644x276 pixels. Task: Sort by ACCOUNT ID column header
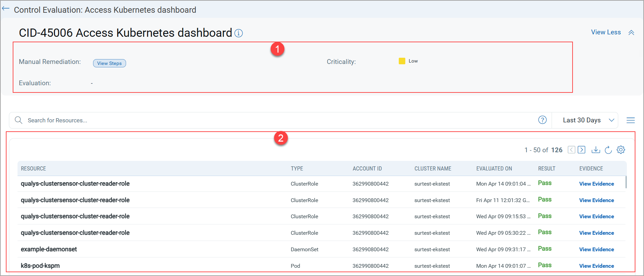point(367,168)
